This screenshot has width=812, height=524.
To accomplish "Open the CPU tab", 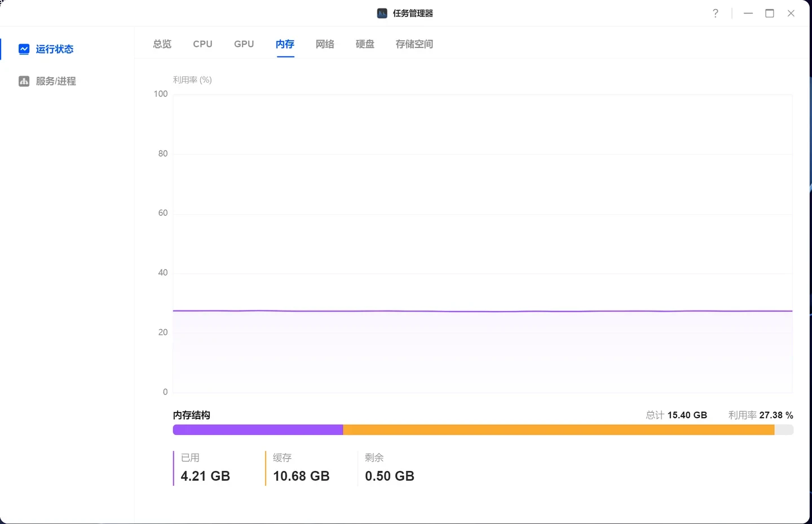I will tap(203, 44).
